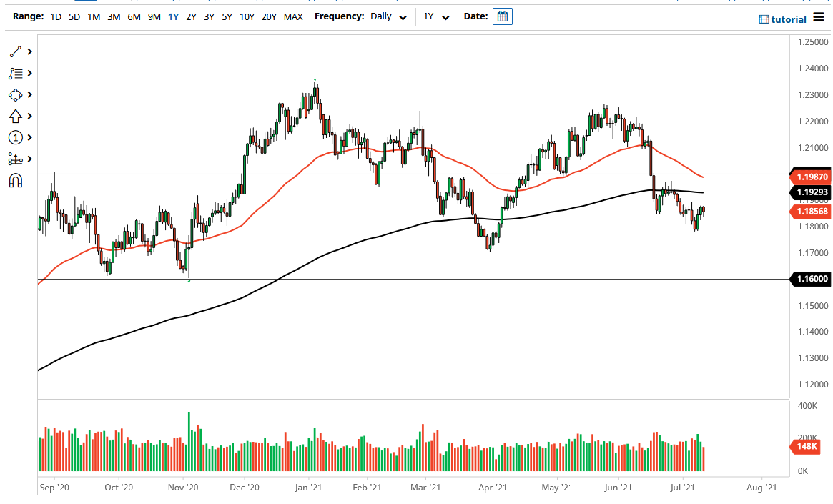Open the Fibonacci retracement tools
This screenshot has width=833, height=504.
[15, 74]
